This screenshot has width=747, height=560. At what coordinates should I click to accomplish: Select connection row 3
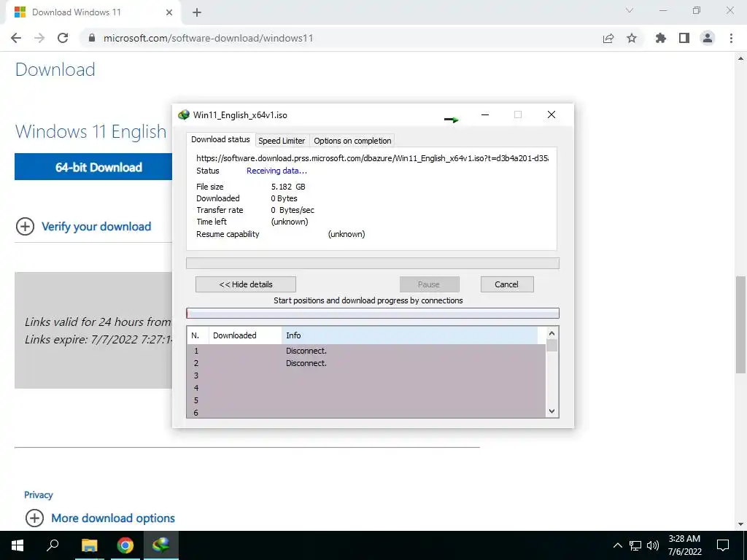point(366,376)
